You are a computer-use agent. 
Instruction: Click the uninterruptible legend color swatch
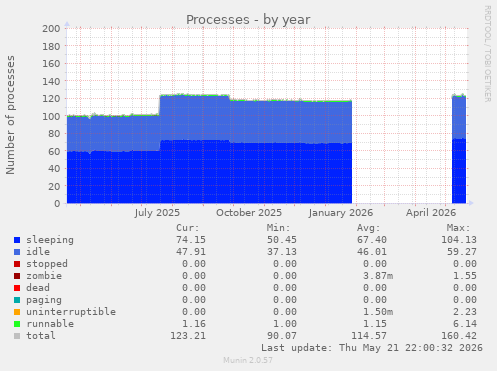[x=17, y=312]
